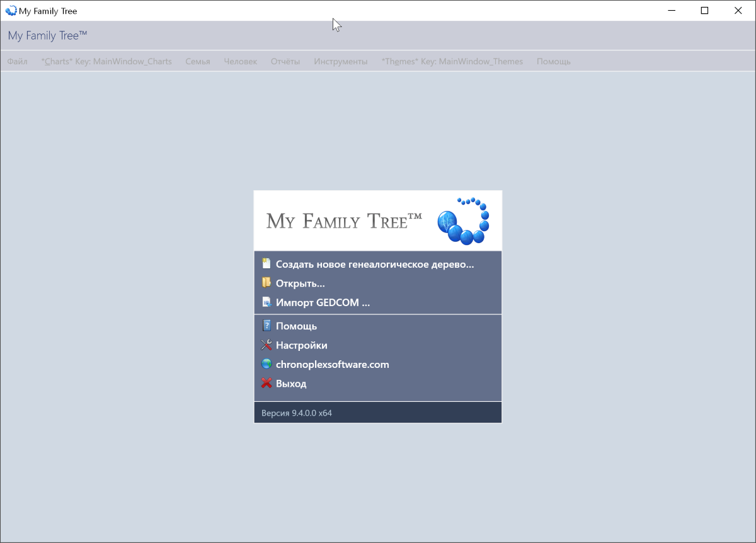
Task: Open the Помощь menu in the menu bar
Action: (554, 61)
